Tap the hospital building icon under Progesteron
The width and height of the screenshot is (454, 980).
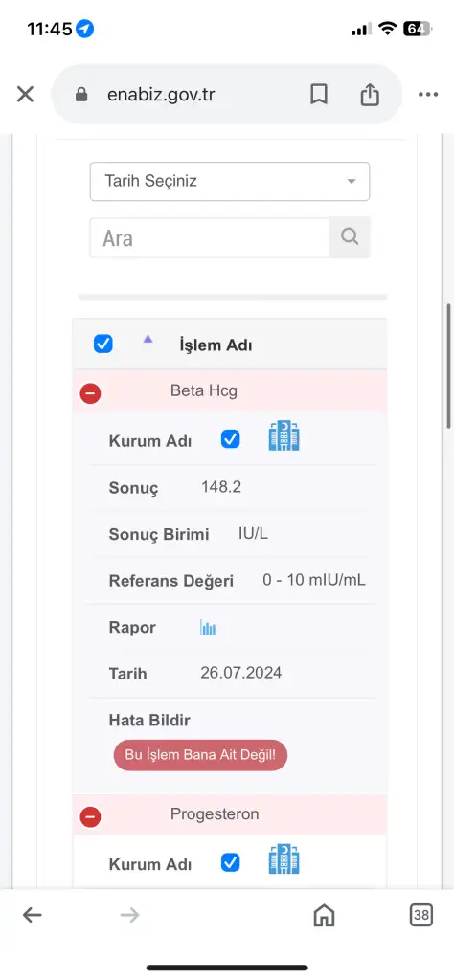tap(284, 858)
